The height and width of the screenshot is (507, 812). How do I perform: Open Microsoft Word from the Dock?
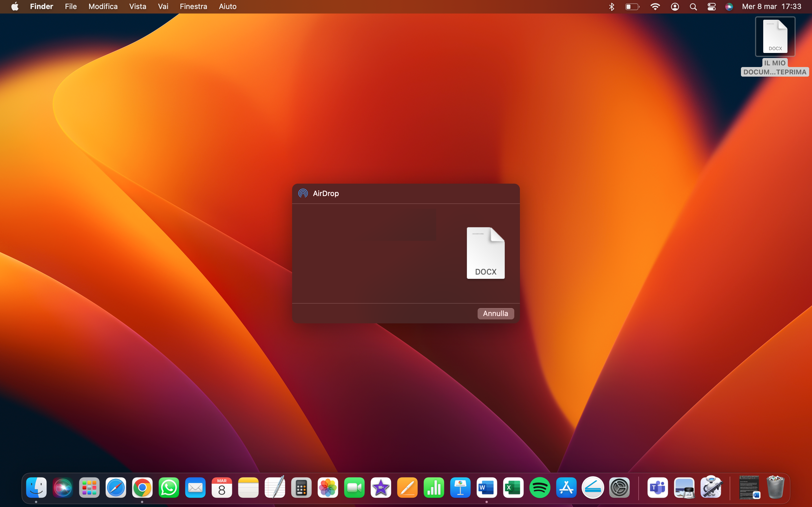(487, 488)
